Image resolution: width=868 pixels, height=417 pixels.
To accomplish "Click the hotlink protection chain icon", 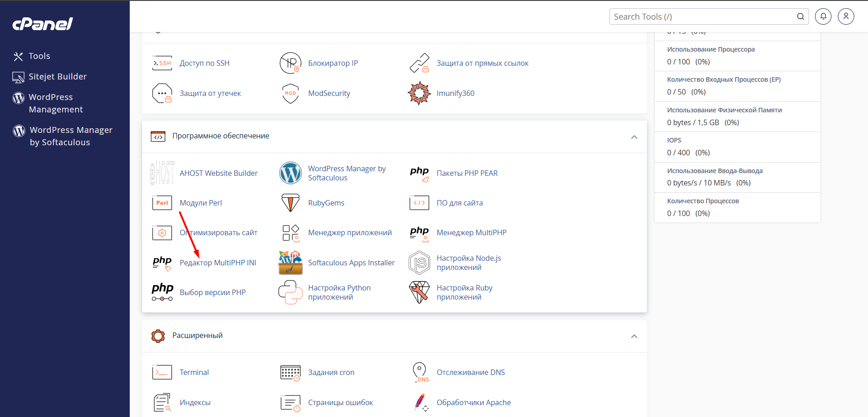I will coord(419,63).
